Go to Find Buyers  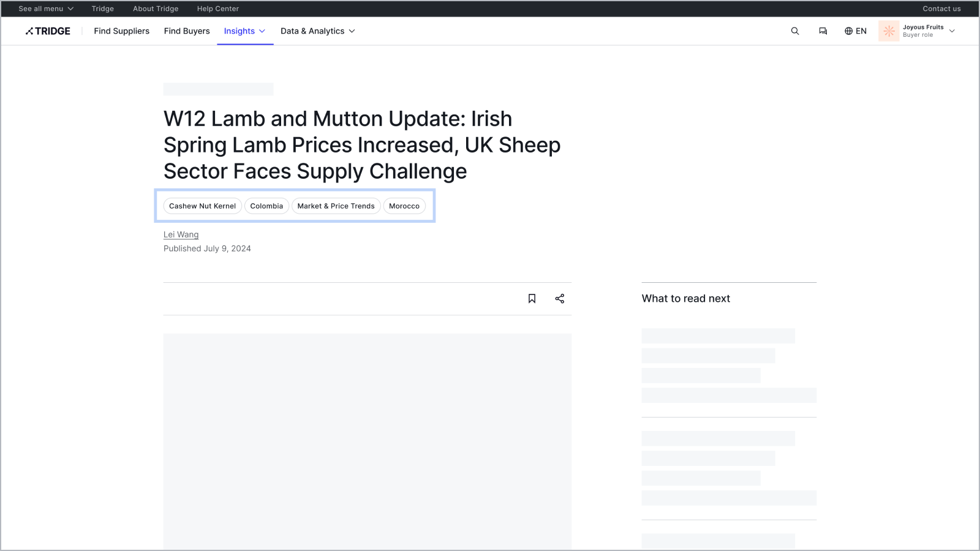(187, 31)
